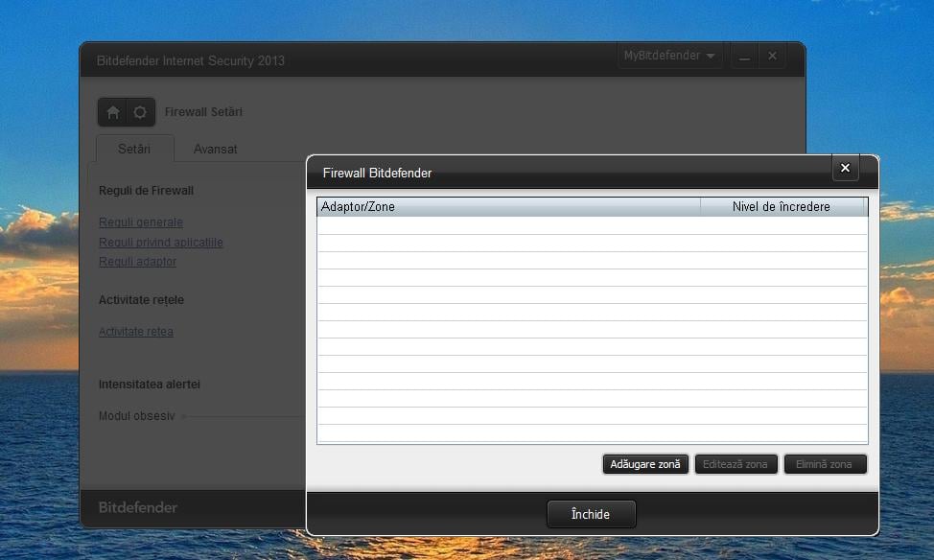This screenshot has height=560, width=934.
Task: Click the Închide button
Action: [x=591, y=514]
